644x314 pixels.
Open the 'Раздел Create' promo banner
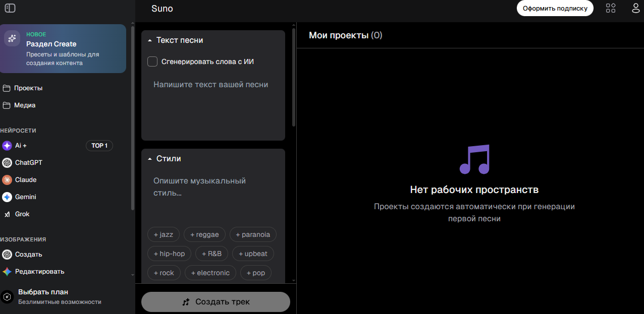63,49
